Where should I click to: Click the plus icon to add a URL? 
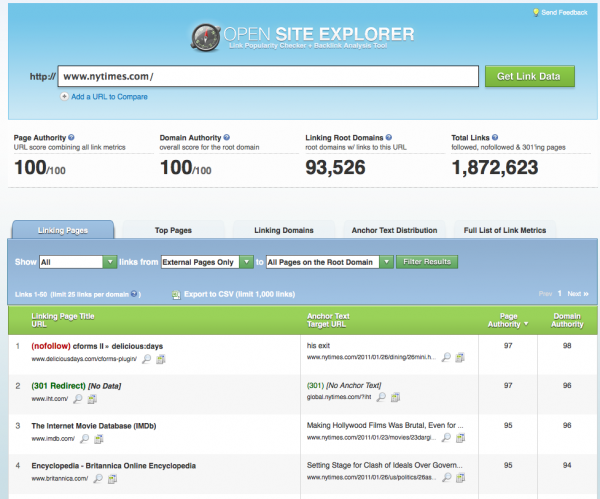tap(64, 97)
